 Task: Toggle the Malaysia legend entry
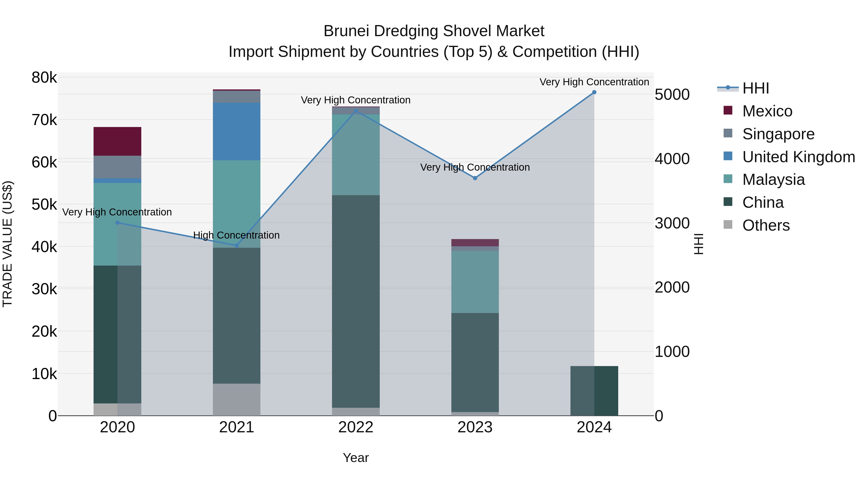(764, 180)
